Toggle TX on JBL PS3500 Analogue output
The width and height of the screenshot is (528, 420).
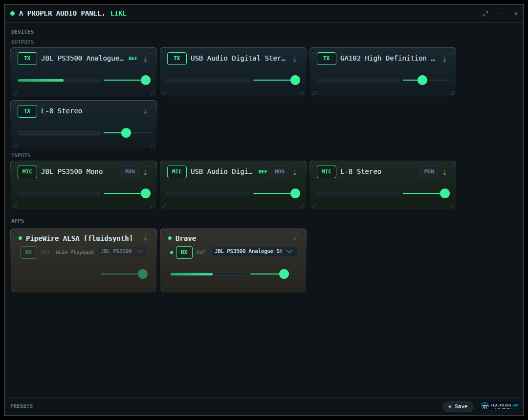click(27, 59)
